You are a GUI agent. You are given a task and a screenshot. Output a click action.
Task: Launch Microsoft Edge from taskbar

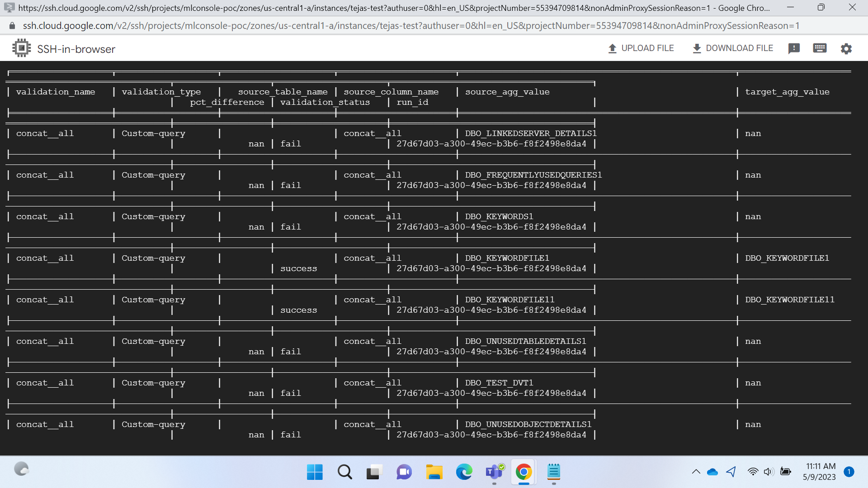[464, 472]
